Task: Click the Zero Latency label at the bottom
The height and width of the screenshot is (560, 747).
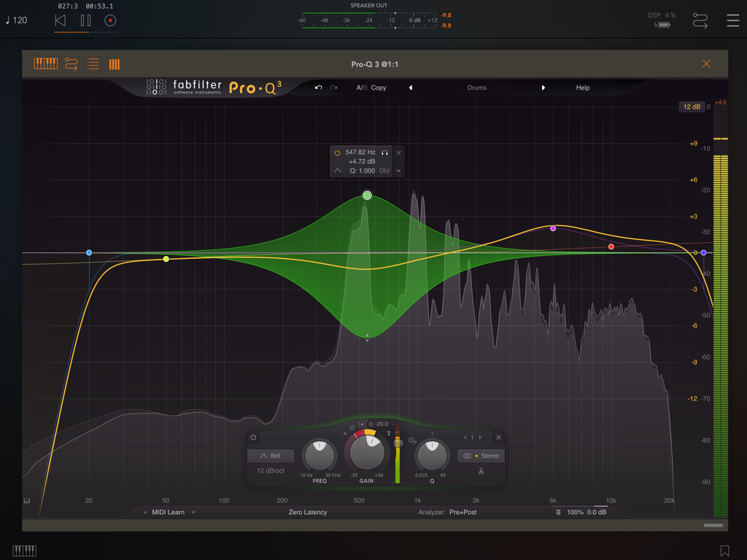Action: [x=309, y=512]
